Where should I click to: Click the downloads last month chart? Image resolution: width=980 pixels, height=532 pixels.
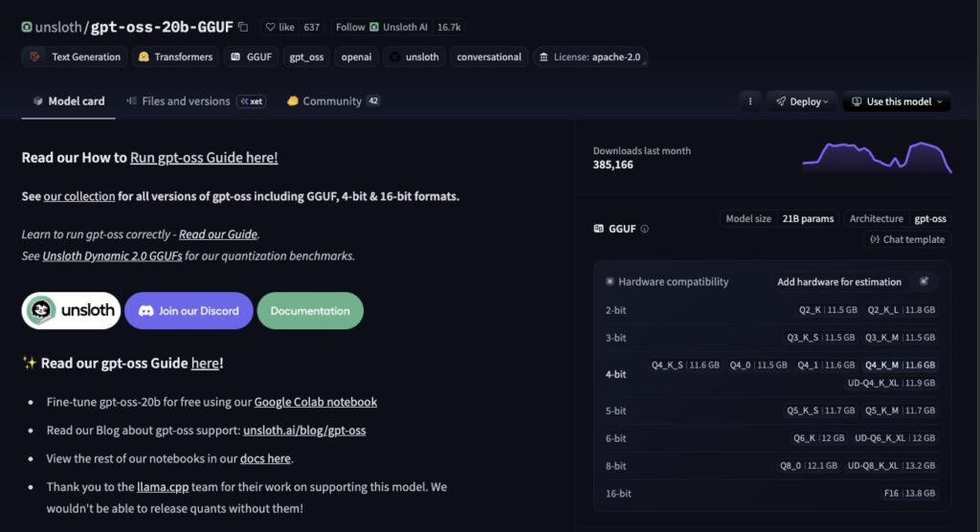(x=876, y=158)
